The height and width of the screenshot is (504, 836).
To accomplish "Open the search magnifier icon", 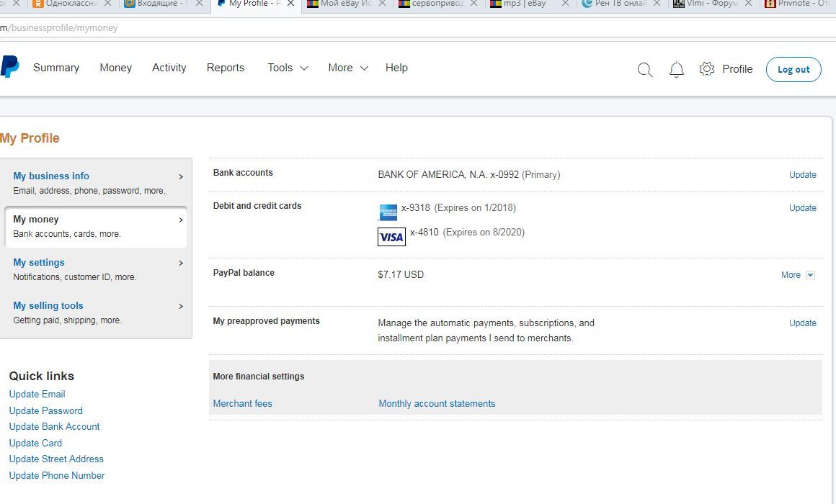I will coord(645,70).
